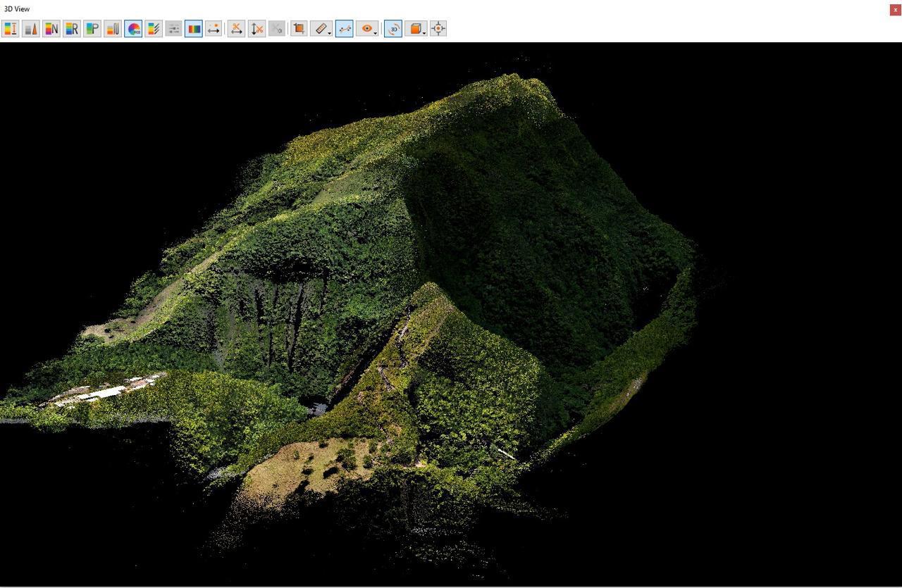The height and width of the screenshot is (588, 902).
Task: Activate the orange crop tool
Action: 299,29
